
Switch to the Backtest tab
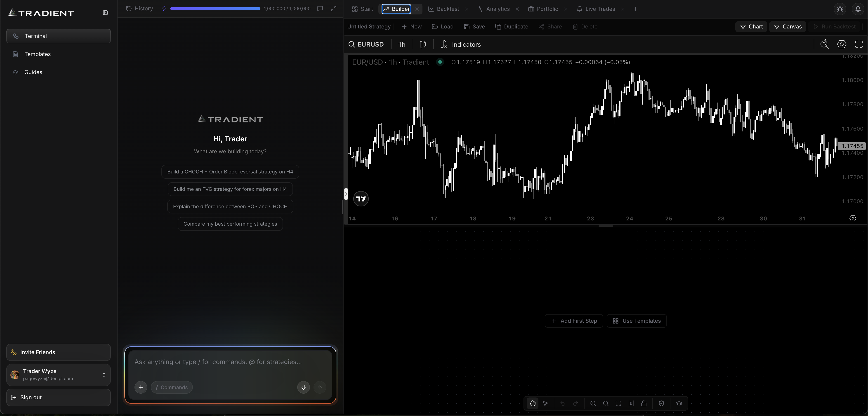(x=443, y=9)
